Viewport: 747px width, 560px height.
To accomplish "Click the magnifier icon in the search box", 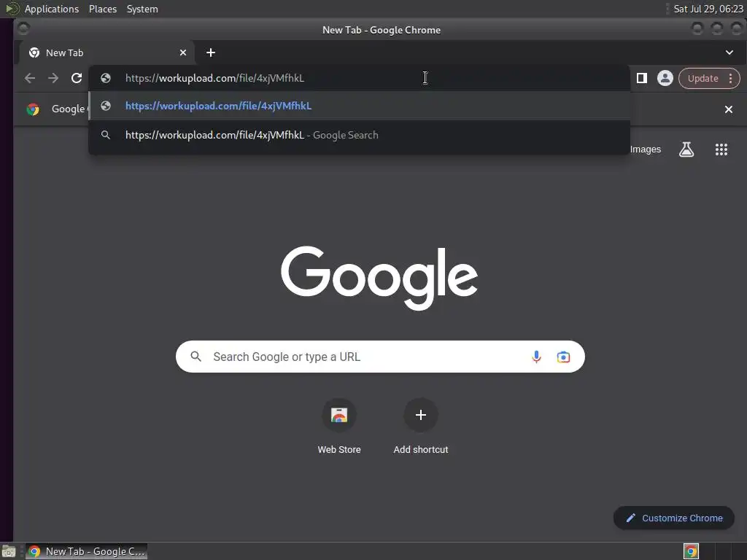I will 196,356.
